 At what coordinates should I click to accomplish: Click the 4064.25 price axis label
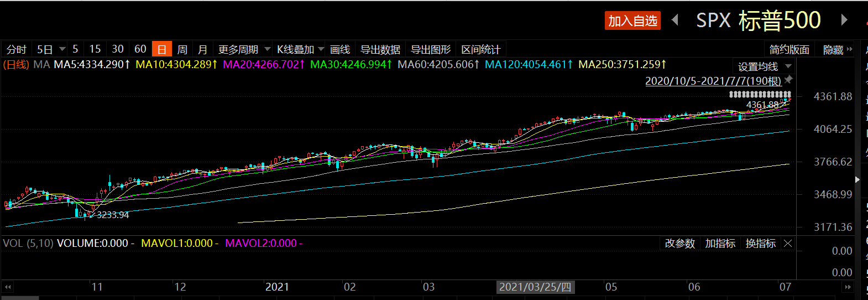pos(833,130)
